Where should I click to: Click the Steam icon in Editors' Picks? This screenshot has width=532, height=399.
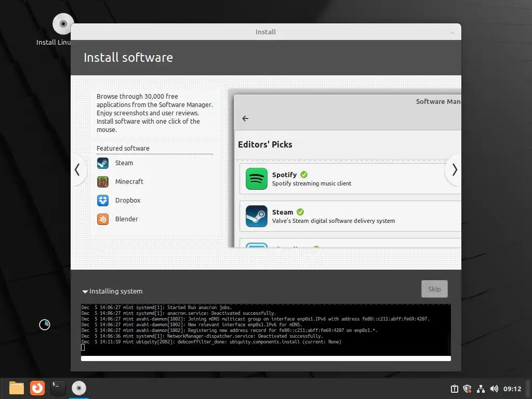point(257,216)
